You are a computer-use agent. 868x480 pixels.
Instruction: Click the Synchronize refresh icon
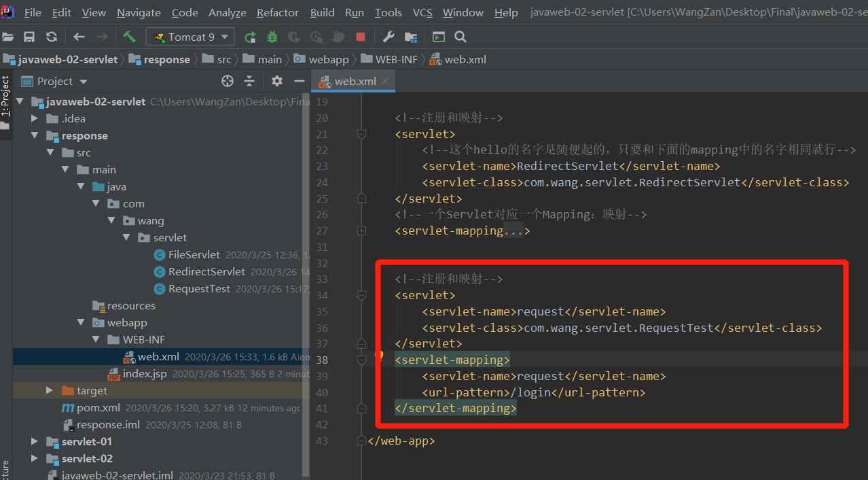(x=52, y=37)
